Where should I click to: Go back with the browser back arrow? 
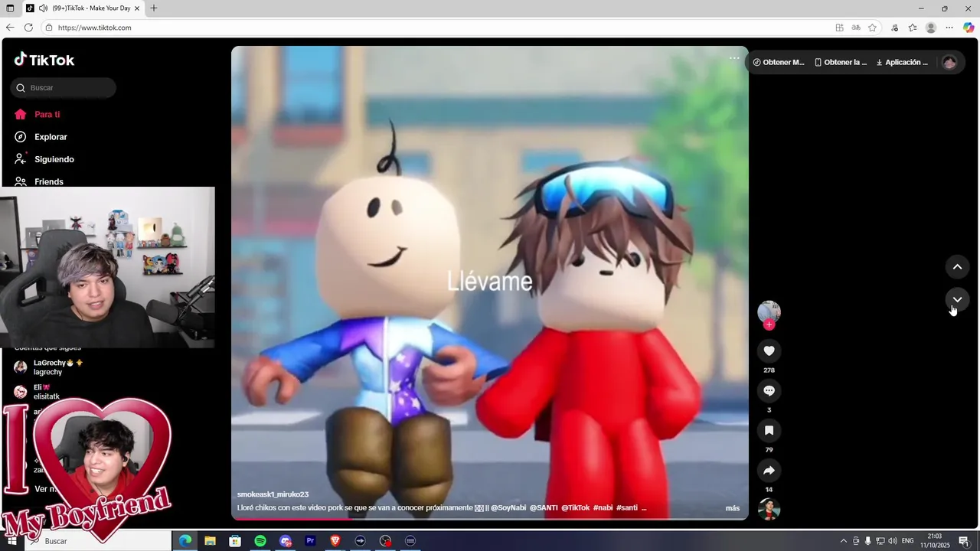coord(10,28)
